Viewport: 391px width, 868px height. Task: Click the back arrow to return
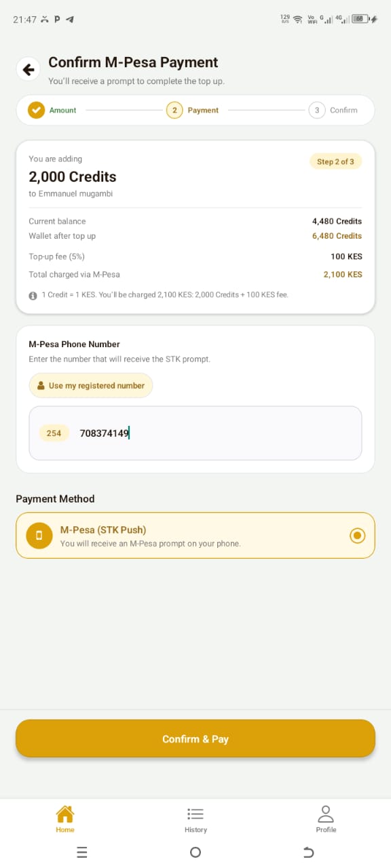coord(28,68)
